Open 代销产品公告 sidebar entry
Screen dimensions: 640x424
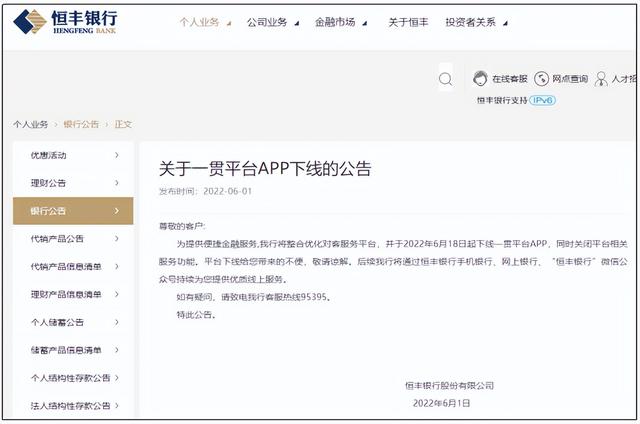point(73,239)
